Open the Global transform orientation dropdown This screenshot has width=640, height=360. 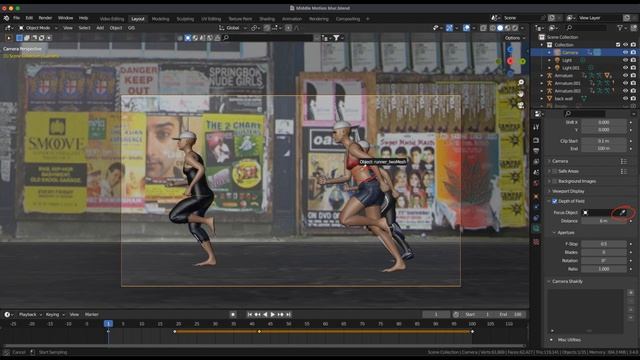pos(233,28)
